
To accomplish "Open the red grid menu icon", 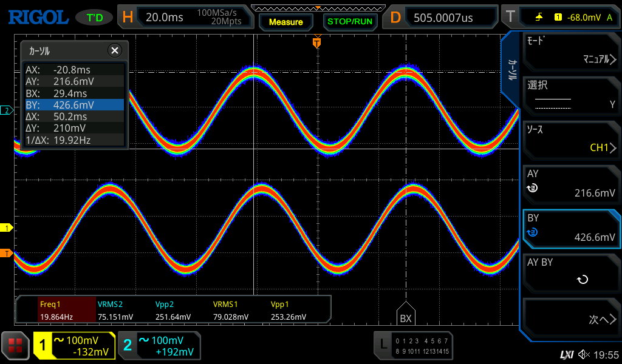I will click(15, 346).
